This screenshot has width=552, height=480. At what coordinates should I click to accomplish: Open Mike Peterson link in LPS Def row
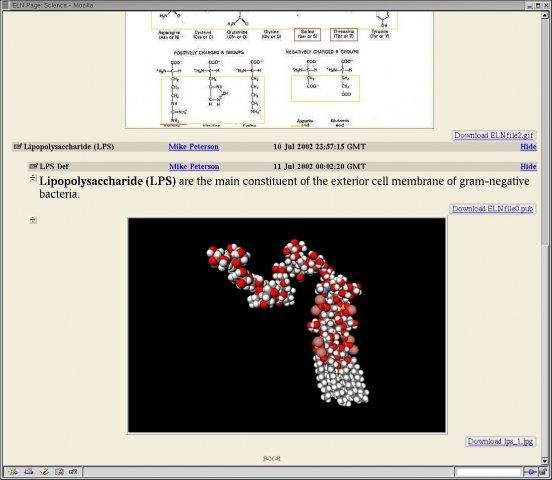pos(194,166)
